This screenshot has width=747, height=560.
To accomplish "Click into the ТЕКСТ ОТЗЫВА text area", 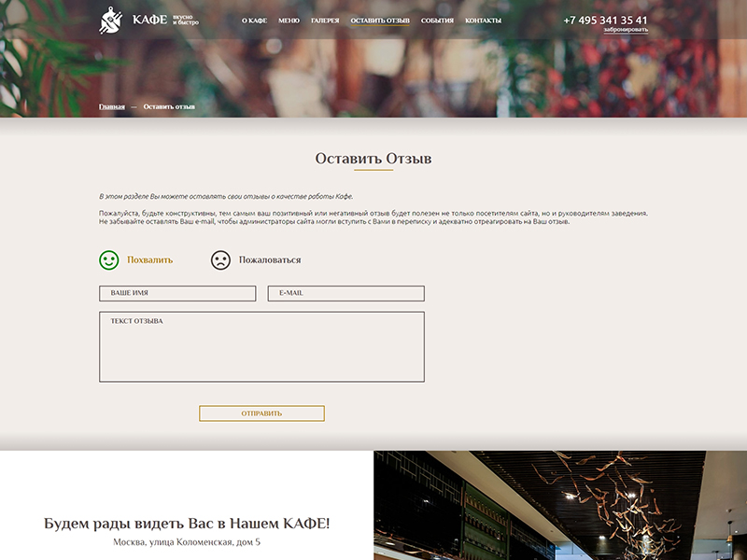I will (261, 346).
